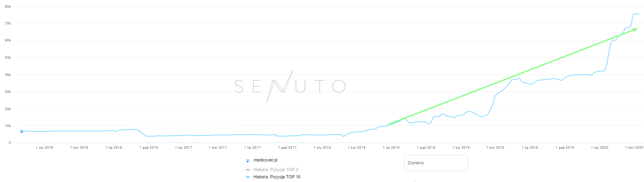Click the Senuto watermark logo
The height and width of the screenshot is (182, 644).
(x=290, y=86)
